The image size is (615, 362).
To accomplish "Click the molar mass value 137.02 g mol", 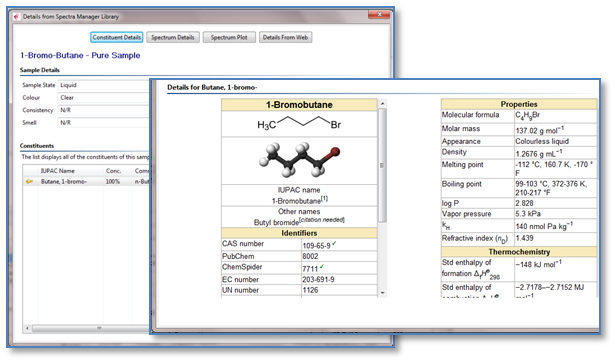I will pos(539,130).
